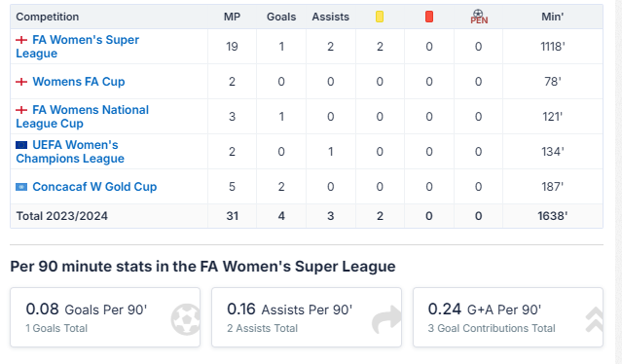Click the yellow card column icon
Image resolution: width=622 pixels, height=364 pixels.
[380, 17]
